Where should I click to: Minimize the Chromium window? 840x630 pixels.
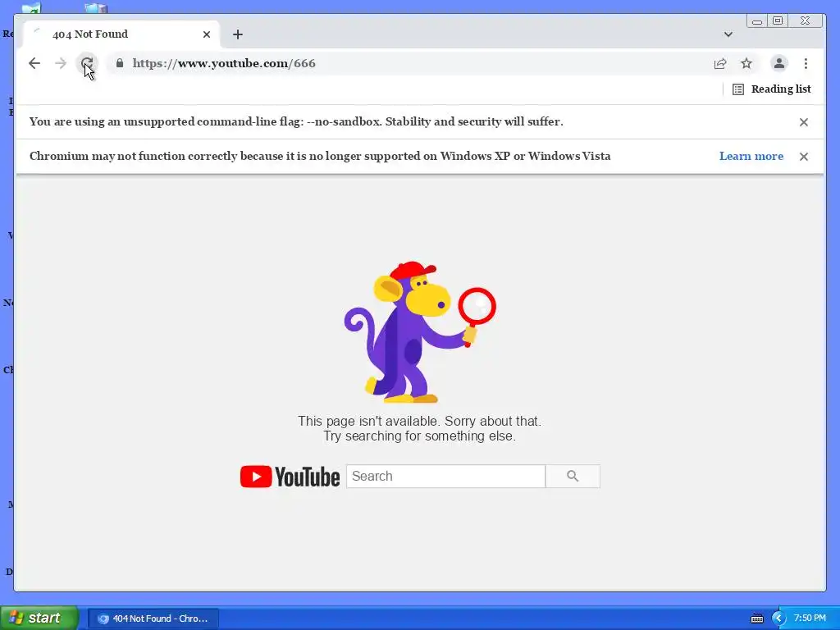[757, 21]
